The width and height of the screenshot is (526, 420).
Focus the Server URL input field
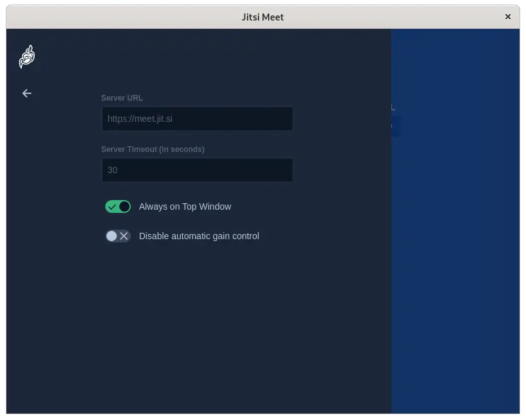tap(198, 119)
